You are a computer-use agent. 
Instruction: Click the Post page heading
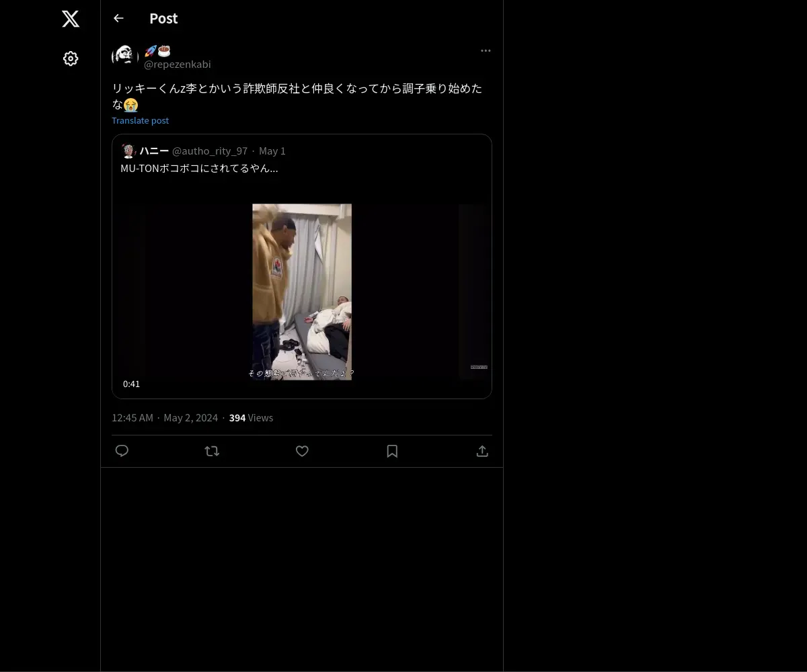(x=163, y=18)
